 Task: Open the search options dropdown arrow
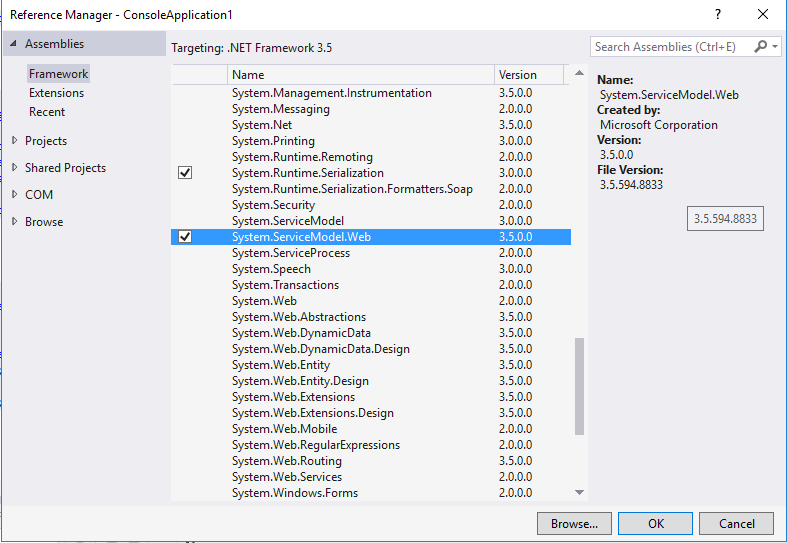(776, 47)
